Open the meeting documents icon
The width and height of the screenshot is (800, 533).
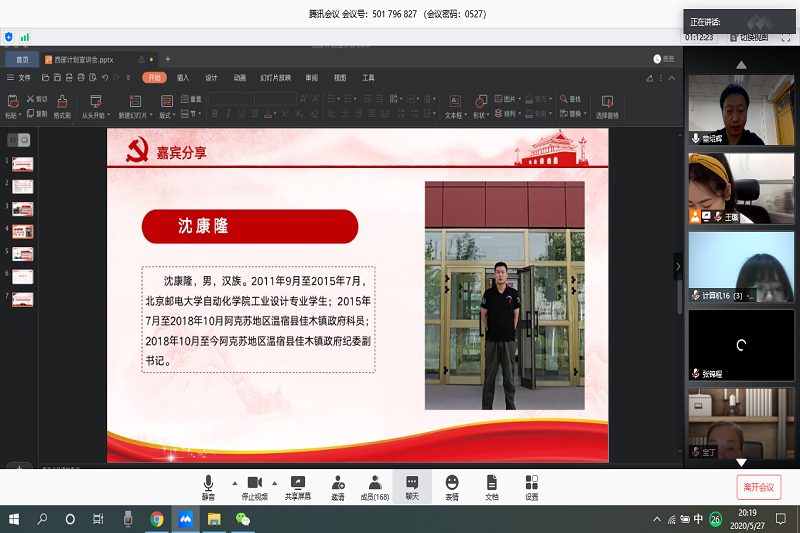[x=491, y=486]
